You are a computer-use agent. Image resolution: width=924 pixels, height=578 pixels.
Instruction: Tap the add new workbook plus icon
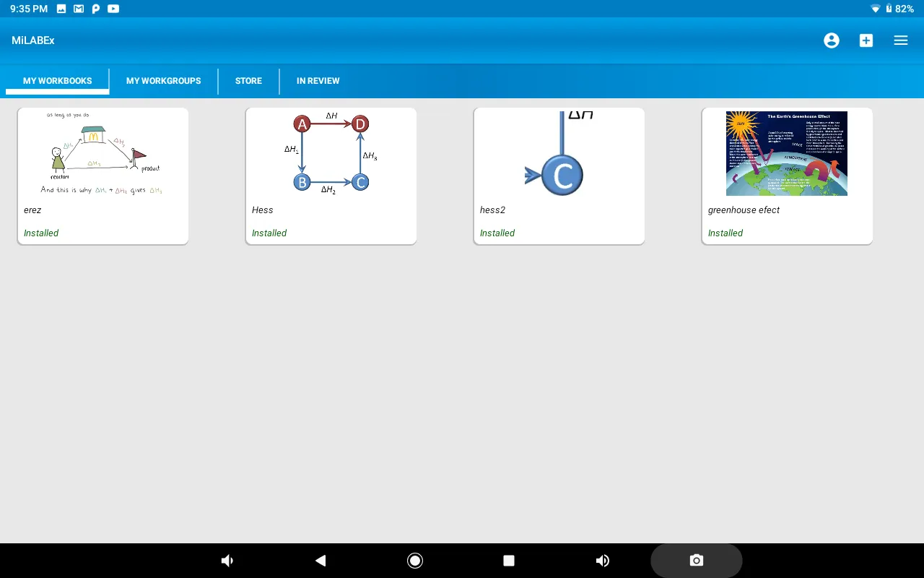[x=866, y=40]
